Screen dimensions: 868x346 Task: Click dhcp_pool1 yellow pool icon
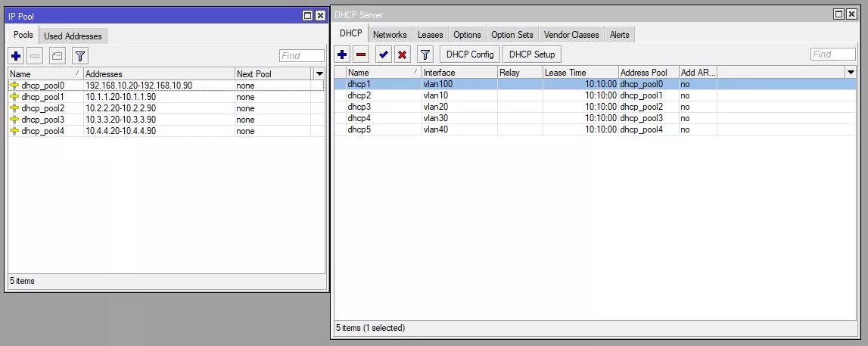tap(14, 97)
